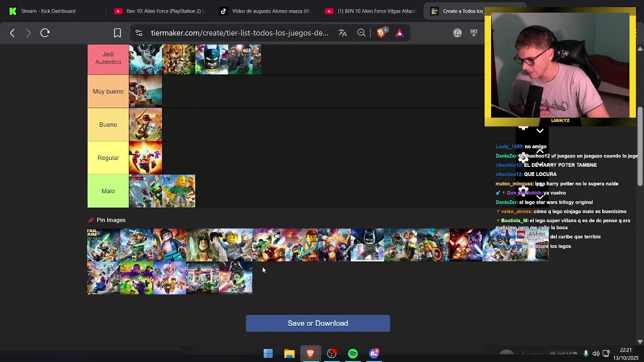Click the valen_aironx username in chat

tap(516, 212)
